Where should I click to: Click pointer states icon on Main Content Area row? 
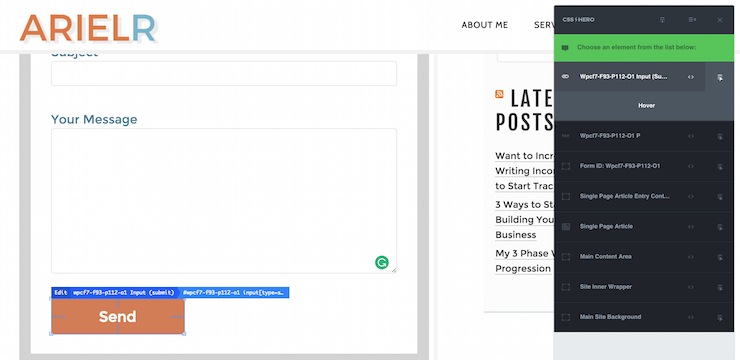tap(720, 257)
